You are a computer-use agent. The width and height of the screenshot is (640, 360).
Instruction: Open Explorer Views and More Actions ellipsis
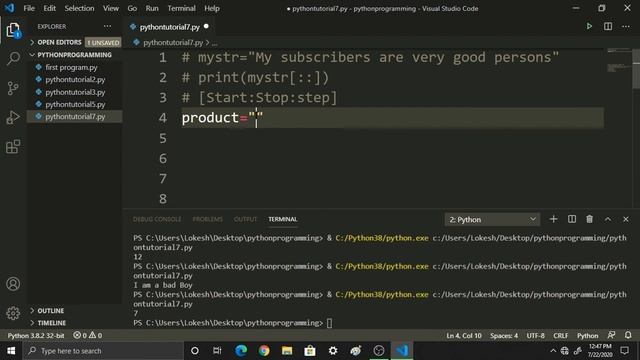point(107,26)
